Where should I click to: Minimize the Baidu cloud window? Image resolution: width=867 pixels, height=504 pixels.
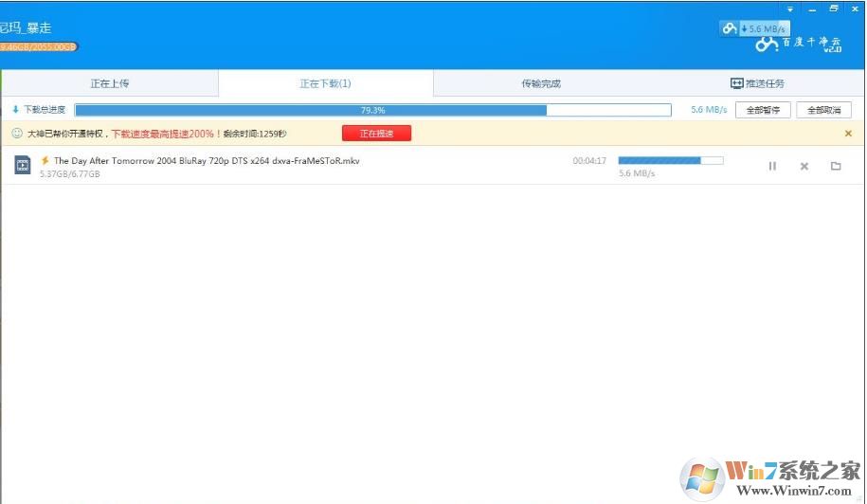pos(812,9)
